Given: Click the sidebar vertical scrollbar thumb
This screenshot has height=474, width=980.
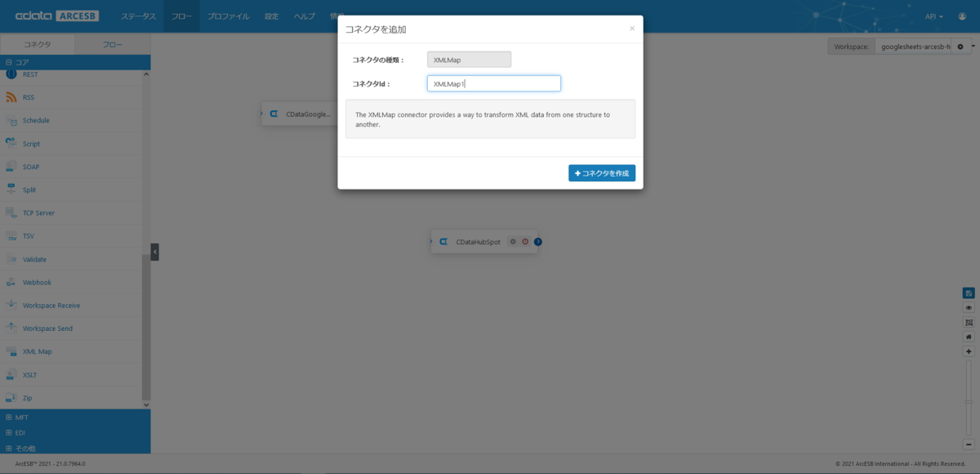Looking at the screenshot, I should pyautogui.click(x=146, y=327).
